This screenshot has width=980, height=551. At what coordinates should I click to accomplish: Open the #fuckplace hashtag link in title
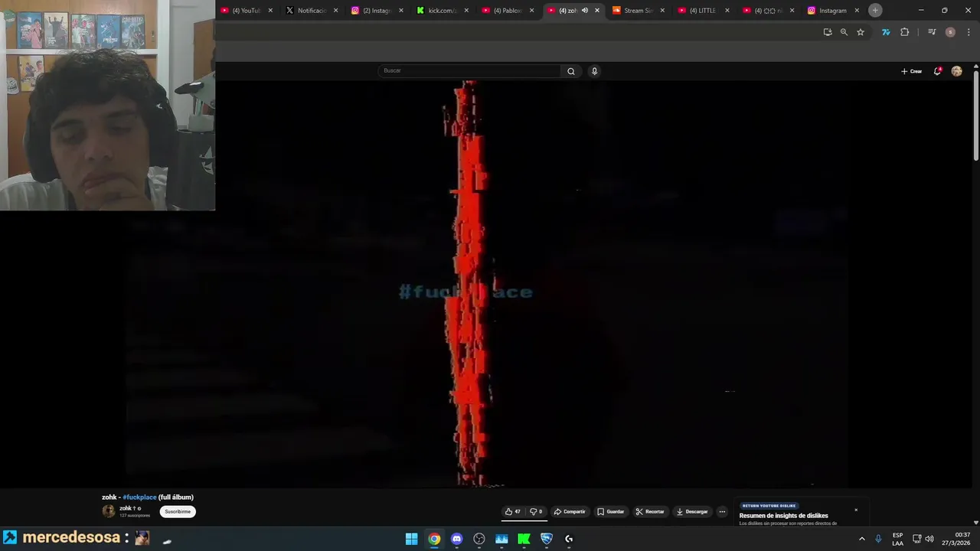click(x=139, y=497)
